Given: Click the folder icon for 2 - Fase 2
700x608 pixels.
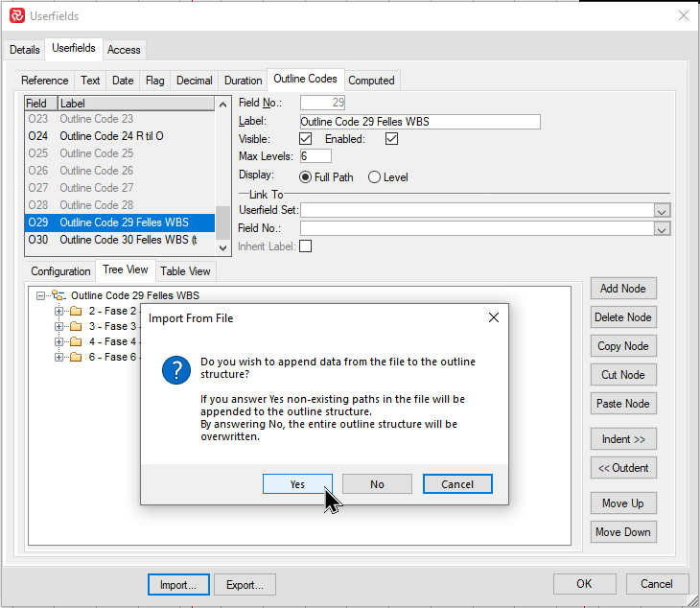Looking at the screenshot, I should [76, 312].
